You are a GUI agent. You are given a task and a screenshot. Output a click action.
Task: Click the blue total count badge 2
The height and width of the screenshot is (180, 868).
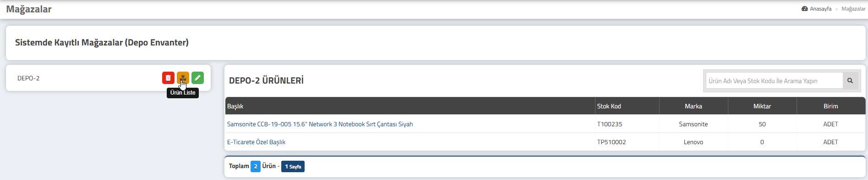coord(256,166)
